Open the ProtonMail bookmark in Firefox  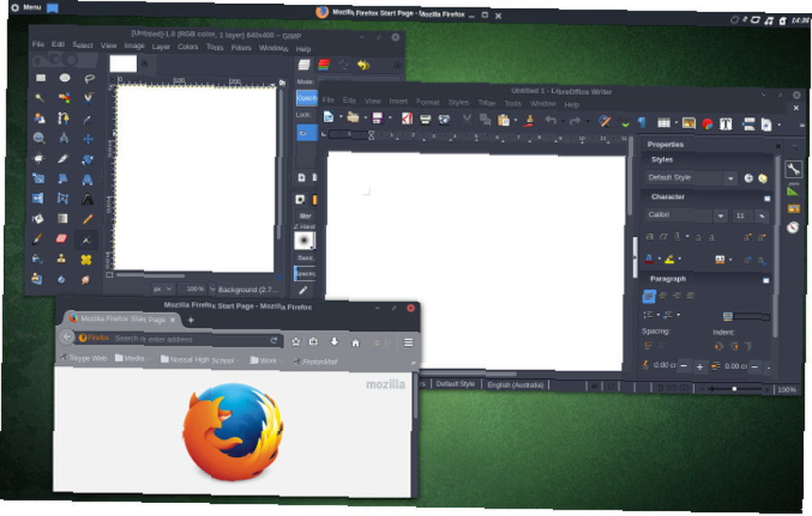[315, 361]
